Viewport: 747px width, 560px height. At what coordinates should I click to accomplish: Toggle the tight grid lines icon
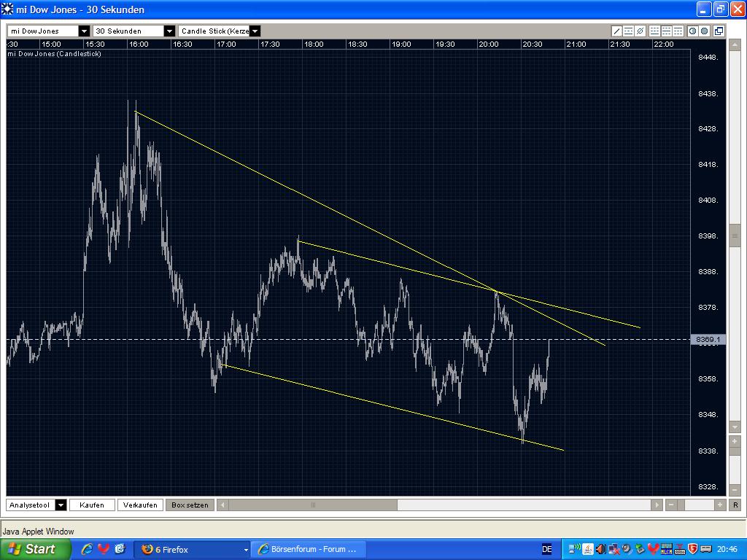click(x=678, y=31)
